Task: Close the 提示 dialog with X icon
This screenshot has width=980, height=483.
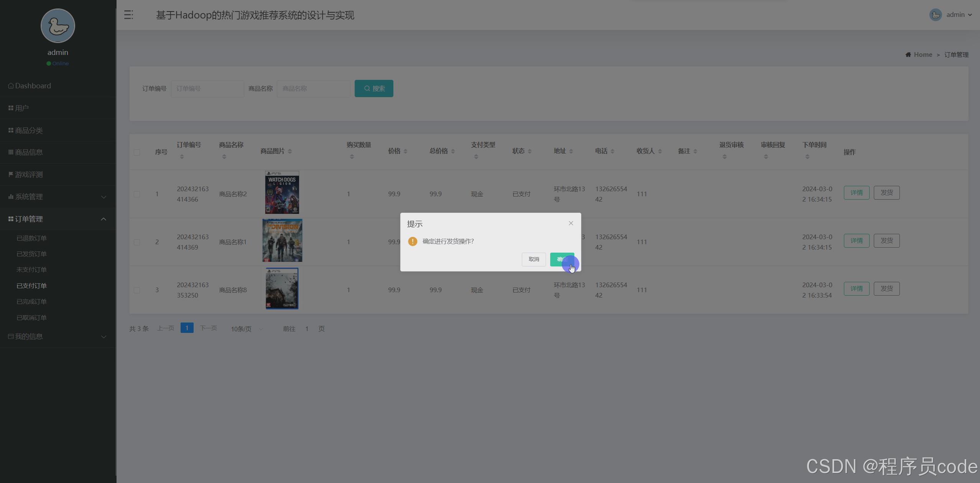Action: (x=571, y=223)
